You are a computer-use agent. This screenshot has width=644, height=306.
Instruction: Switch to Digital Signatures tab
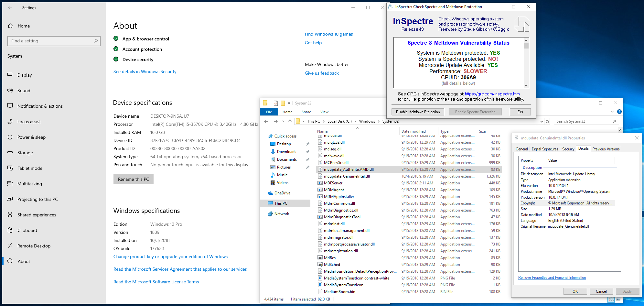pos(545,149)
